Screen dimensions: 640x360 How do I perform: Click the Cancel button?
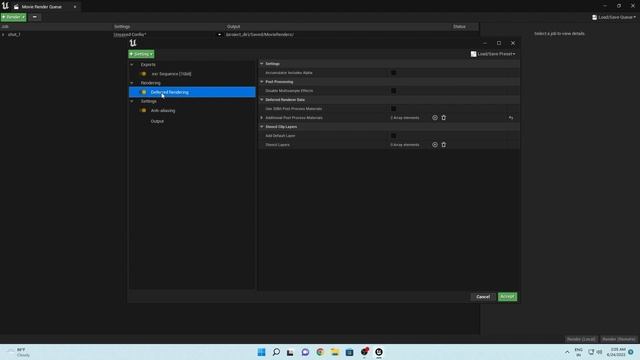point(483,297)
